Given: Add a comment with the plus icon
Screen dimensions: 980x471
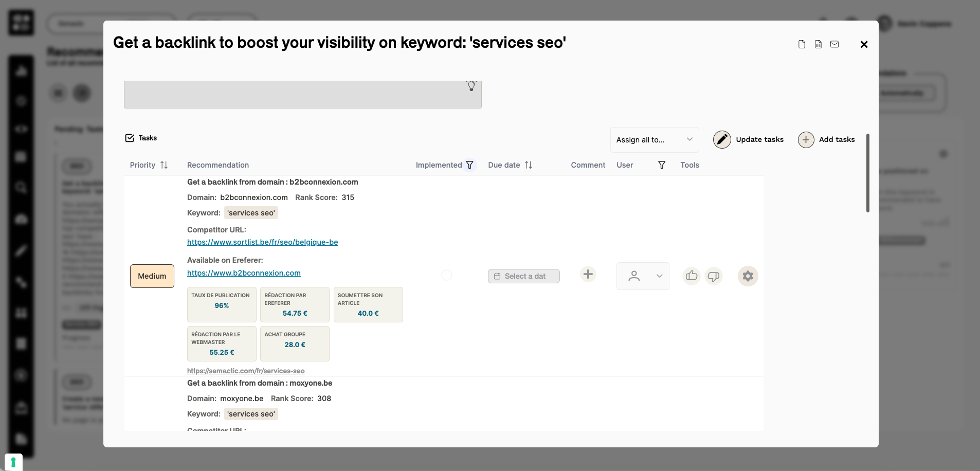Looking at the screenshot, I should [x=588, y=274].
